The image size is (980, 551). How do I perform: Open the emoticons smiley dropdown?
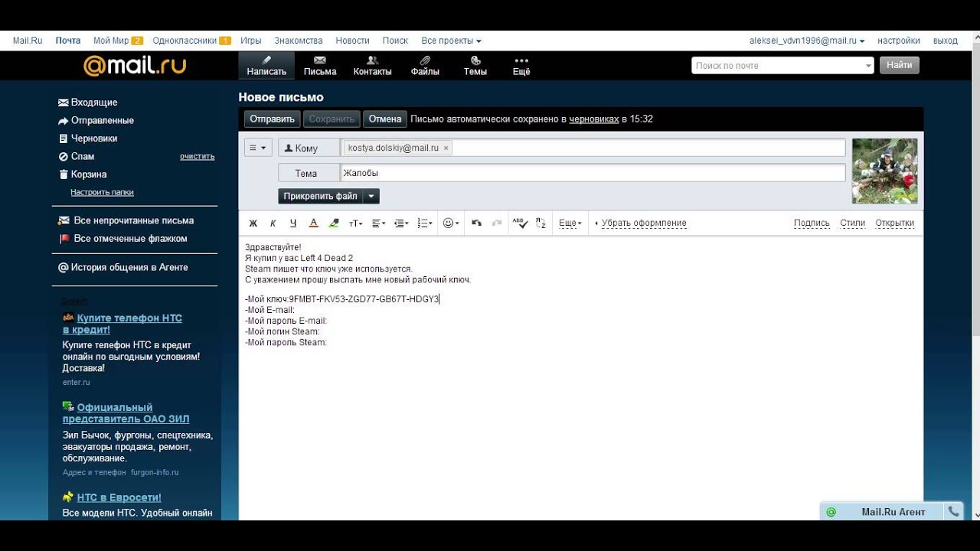tap(451, 223)
